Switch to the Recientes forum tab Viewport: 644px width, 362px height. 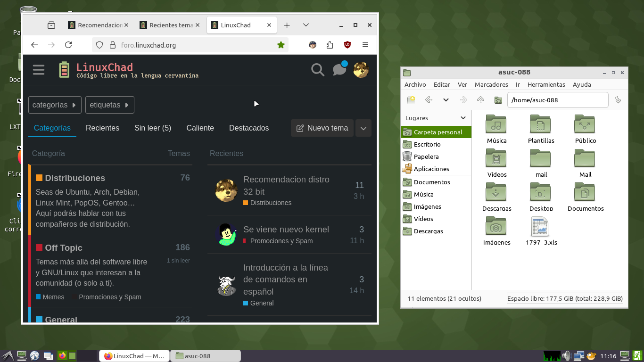102,128
